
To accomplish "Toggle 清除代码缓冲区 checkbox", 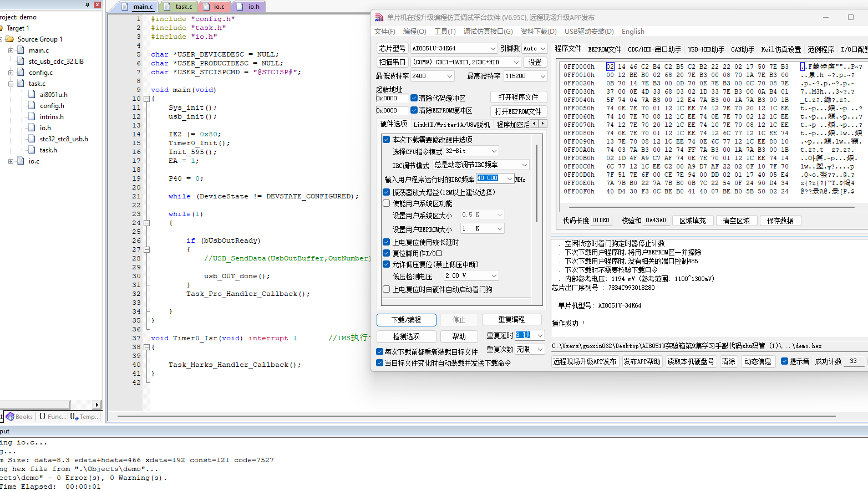I will tap(414, 98).
